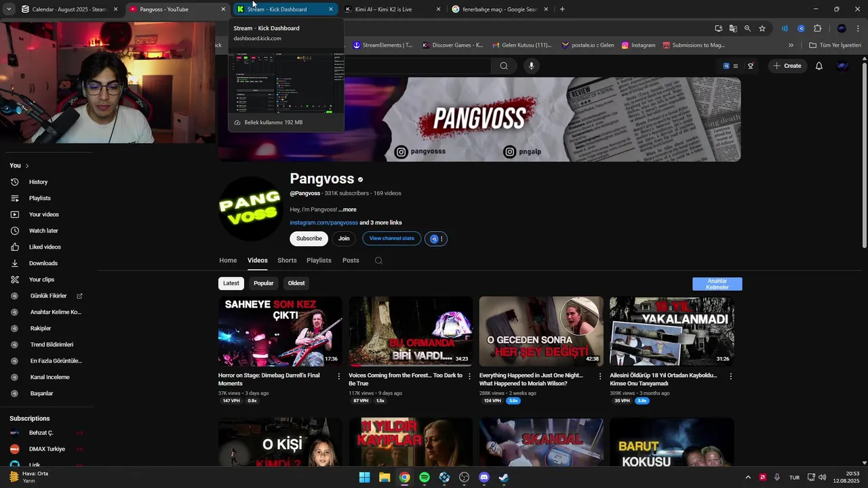Open the trophy achievements icon in header
868x488 pixels.
(751, 66)
